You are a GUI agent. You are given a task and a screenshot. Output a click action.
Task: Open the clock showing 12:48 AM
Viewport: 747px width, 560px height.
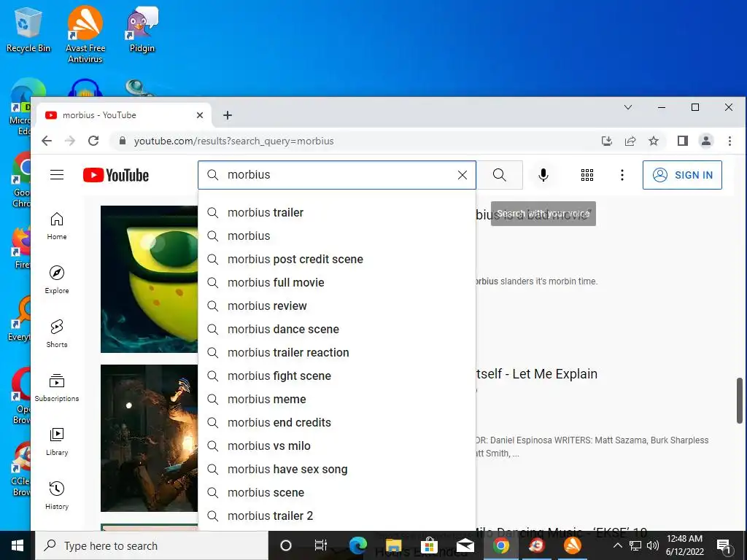pos(684,545)
